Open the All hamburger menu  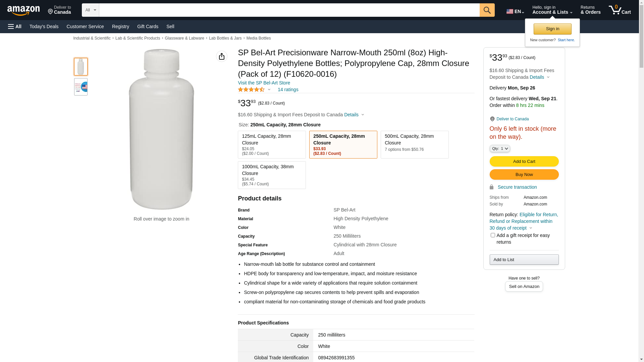click(x=15, y=26)
